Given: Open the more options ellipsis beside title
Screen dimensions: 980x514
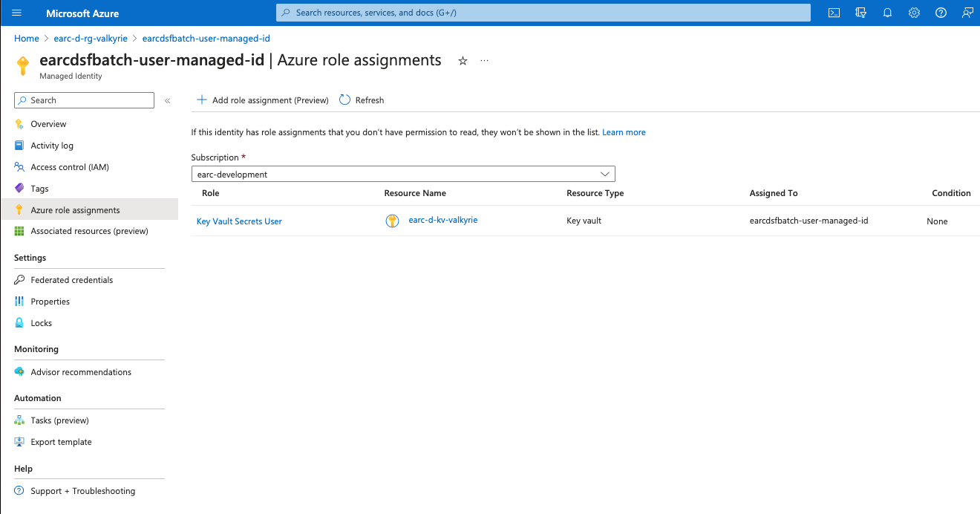Looking at the screenshot, I should click(x=485, y=61).
